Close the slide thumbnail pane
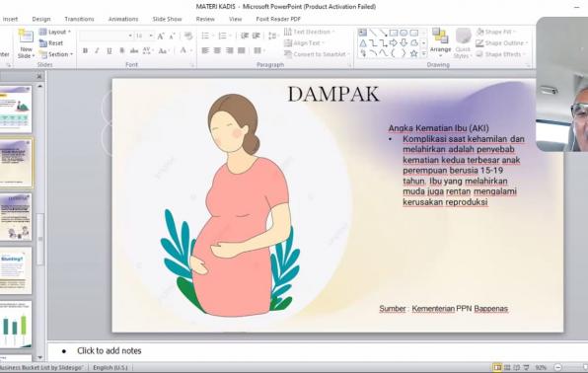 coord(39,76)
